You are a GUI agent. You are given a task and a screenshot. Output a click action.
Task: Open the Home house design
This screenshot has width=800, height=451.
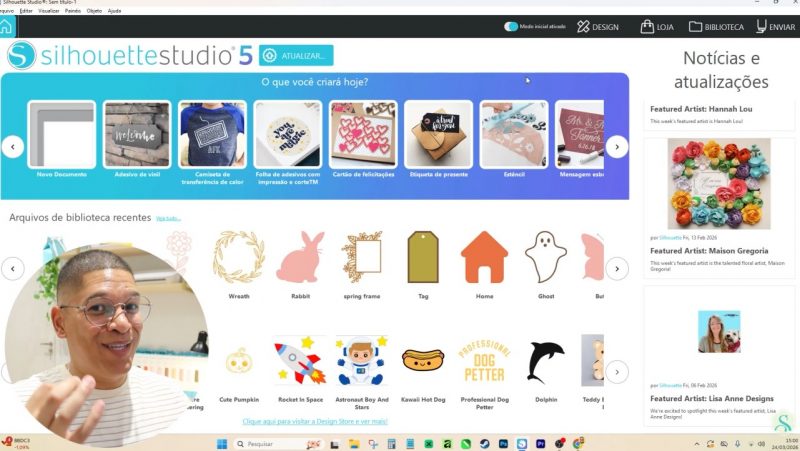coord(484,258)
